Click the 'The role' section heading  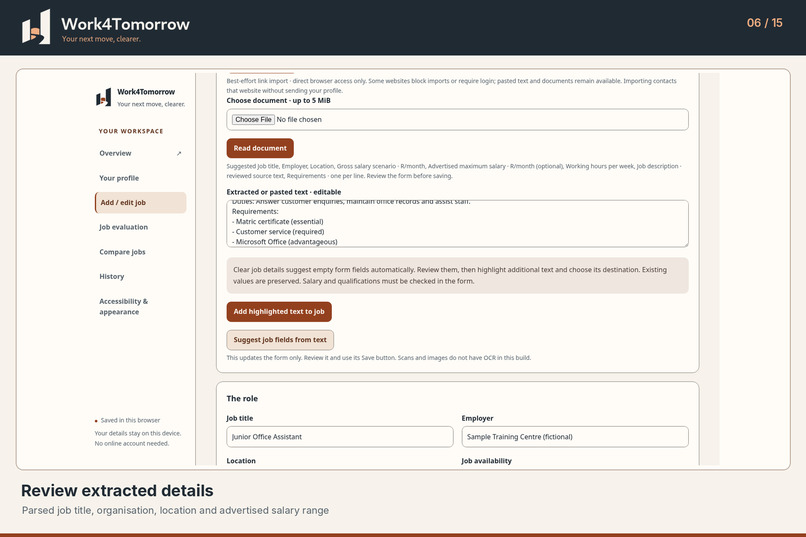coord(242,398)
